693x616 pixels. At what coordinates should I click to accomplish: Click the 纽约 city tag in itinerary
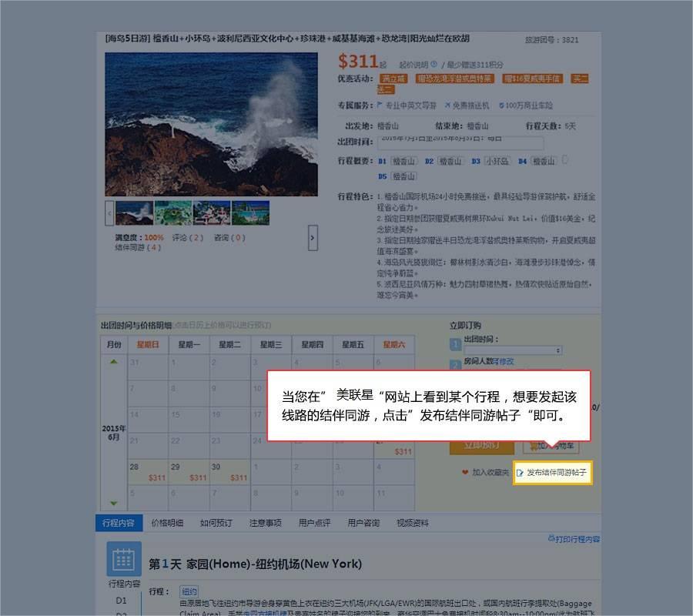189,591
